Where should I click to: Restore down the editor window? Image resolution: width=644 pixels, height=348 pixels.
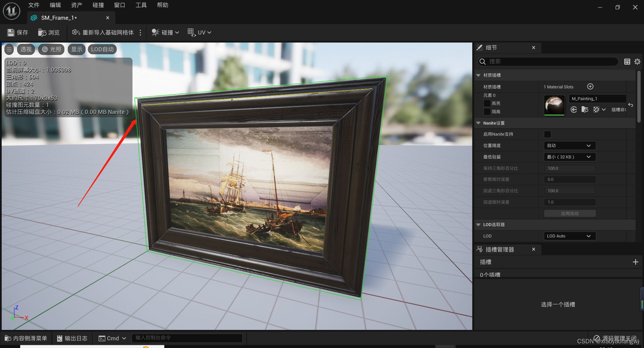tap(618, 7)
